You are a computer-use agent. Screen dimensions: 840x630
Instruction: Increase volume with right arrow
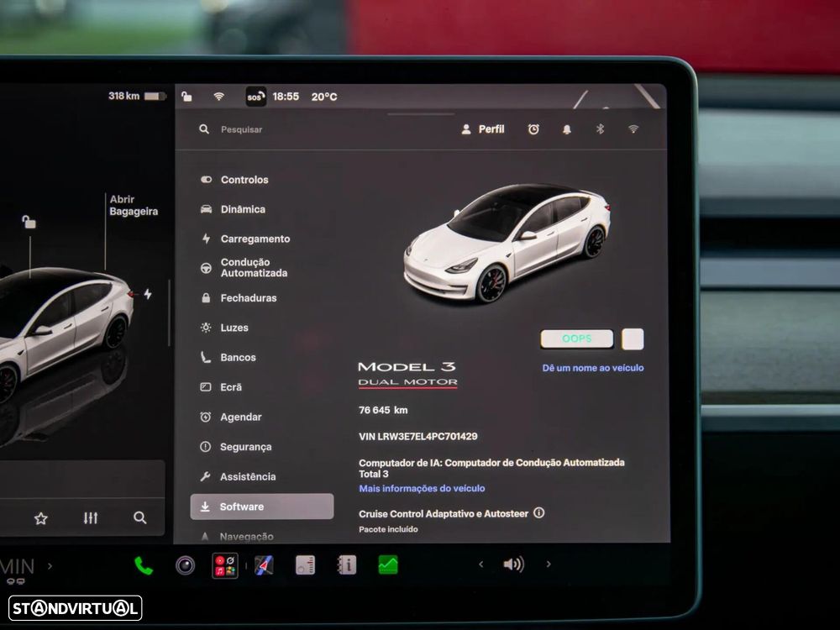coord(549,564)
